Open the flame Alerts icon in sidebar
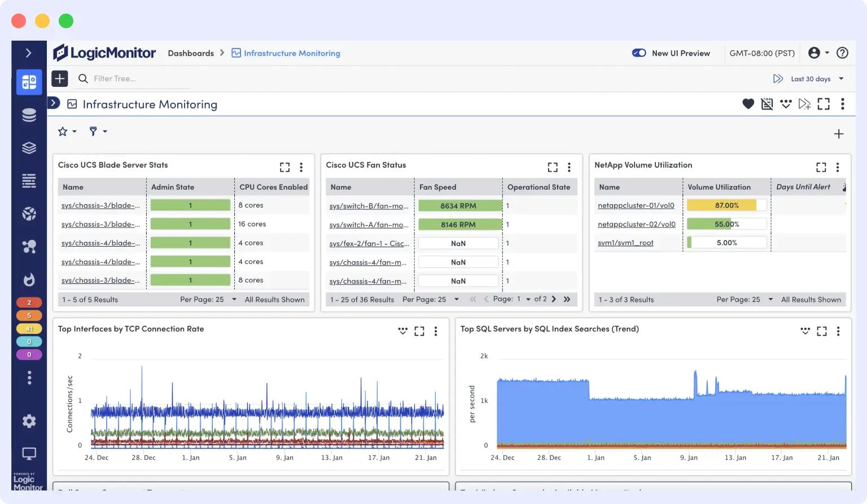The height and width of the screenshot is (504, 867). pyautogui.click(x=29, y=279)
